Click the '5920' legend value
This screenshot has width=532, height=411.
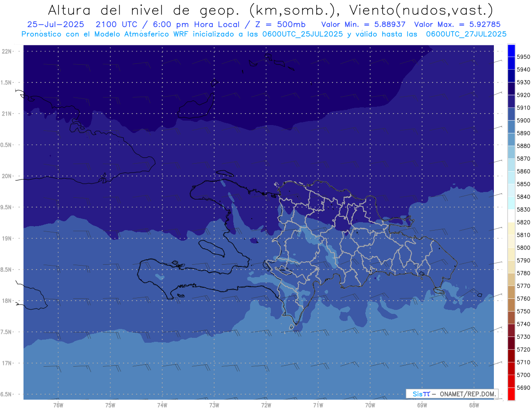click(x=523, y=95)
